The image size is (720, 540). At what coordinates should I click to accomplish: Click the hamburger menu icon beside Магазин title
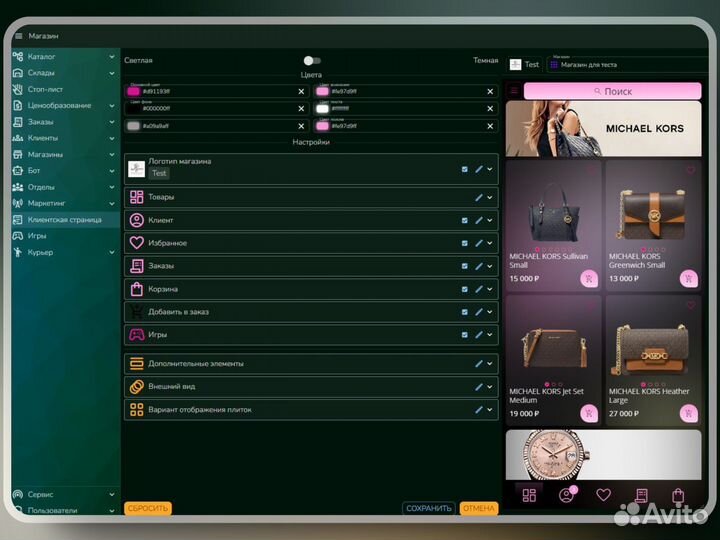click(x=18, y=36)
